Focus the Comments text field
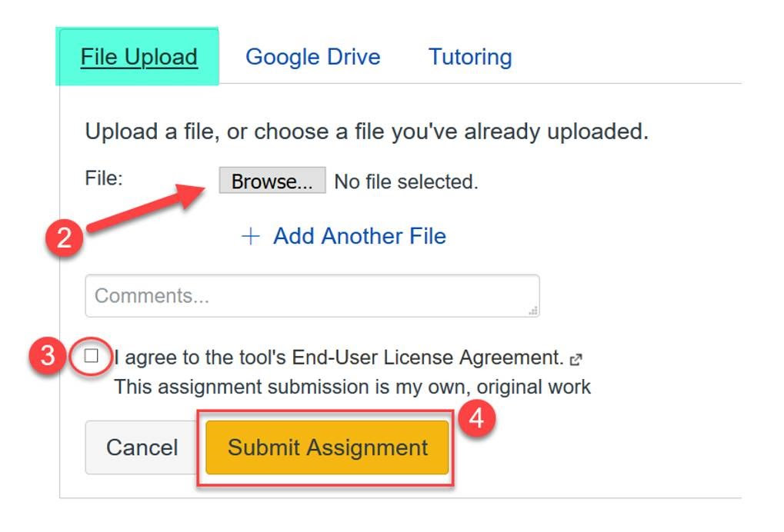The height and width of the screenshot is (532, 784). tap(312, 296)
